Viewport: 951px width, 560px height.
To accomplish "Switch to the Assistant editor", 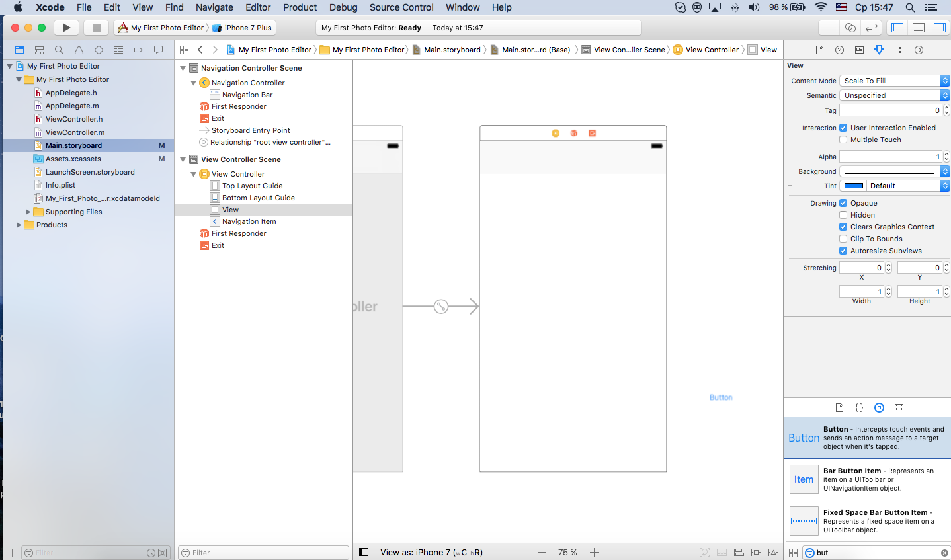I will (x=850, y=28).
